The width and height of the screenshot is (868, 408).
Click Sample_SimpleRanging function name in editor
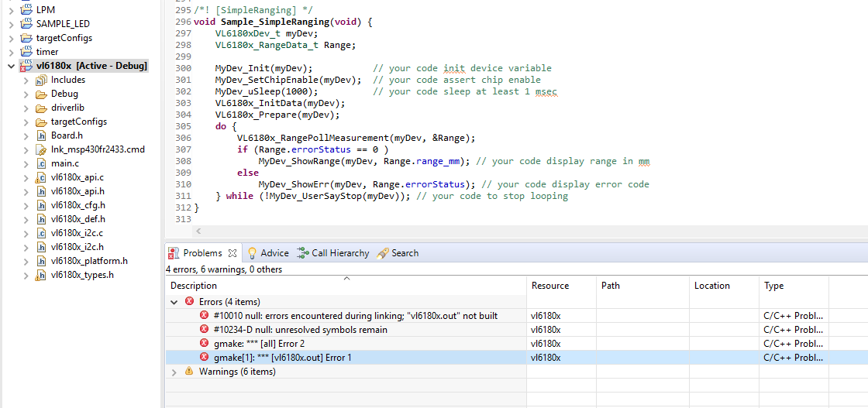tap(274, 22)
